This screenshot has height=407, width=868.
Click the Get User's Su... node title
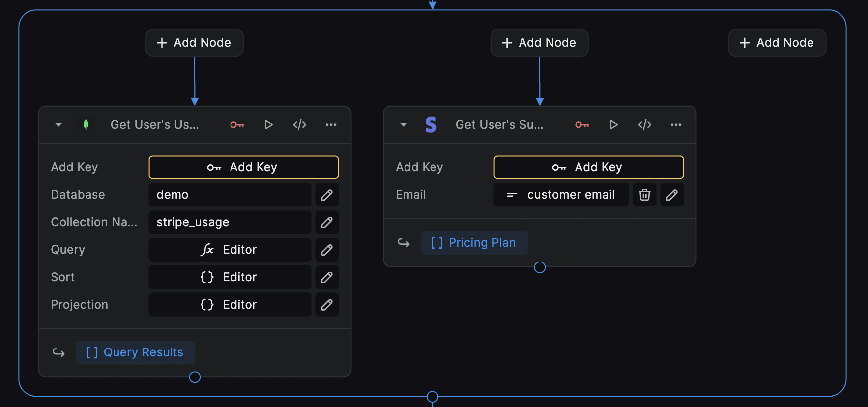pyautogui.click(x=499, y=125)
